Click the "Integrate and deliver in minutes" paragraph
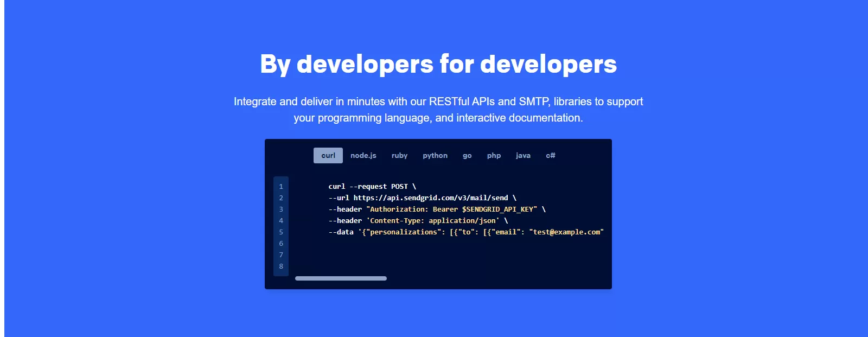The height and width of the screenshot is (337, 868). (x=438, y=110)
